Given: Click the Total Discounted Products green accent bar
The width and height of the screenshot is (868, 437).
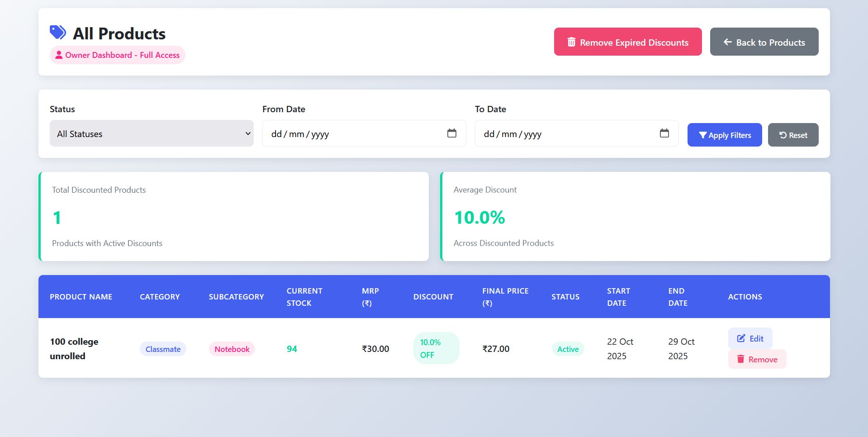Looking at the screenshot, I should point(40,216).
